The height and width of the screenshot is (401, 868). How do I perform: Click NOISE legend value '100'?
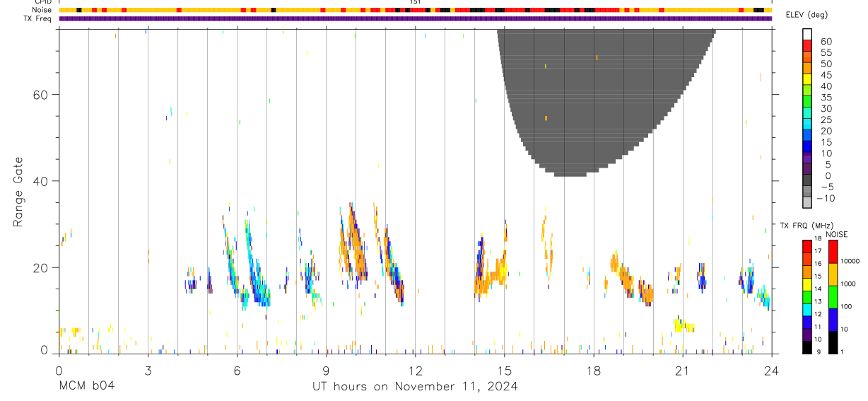click(846, 306)
